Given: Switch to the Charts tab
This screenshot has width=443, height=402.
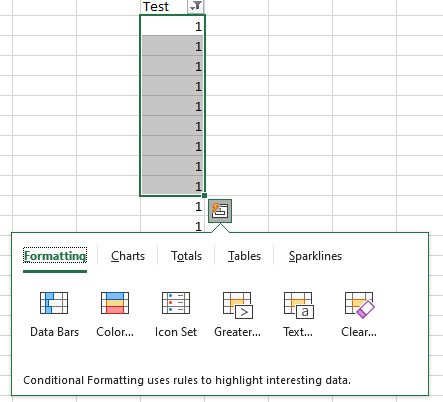Looking at the screenshot, I should (x=128, y=256).
